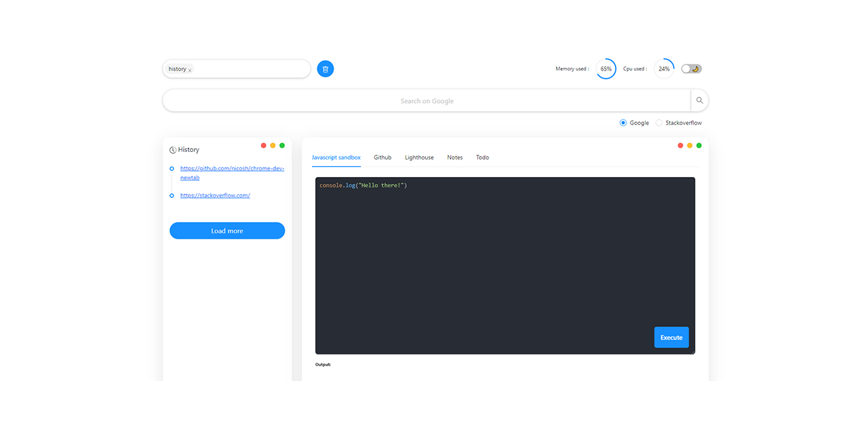Select the Stackoverflow search radio button

click(658, 123)
